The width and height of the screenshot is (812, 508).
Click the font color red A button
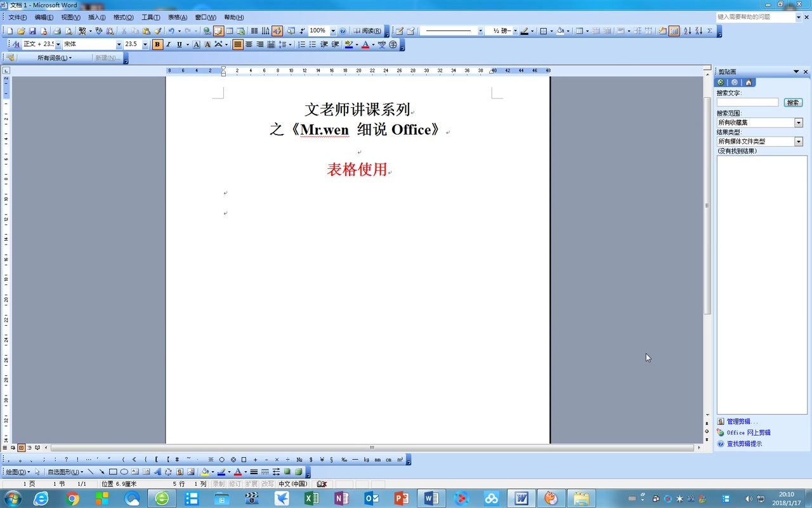pyautogui.click(x=365, y=44)
